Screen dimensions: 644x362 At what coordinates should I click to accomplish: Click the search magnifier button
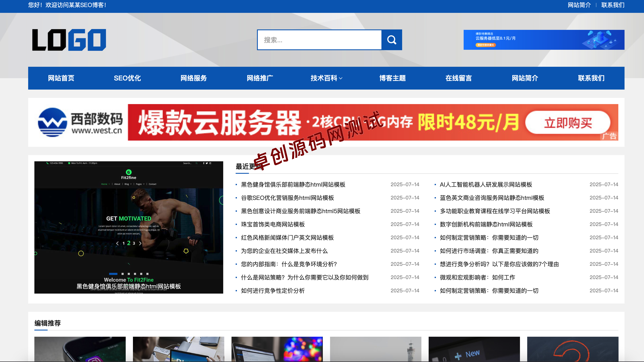click(392, 40)
